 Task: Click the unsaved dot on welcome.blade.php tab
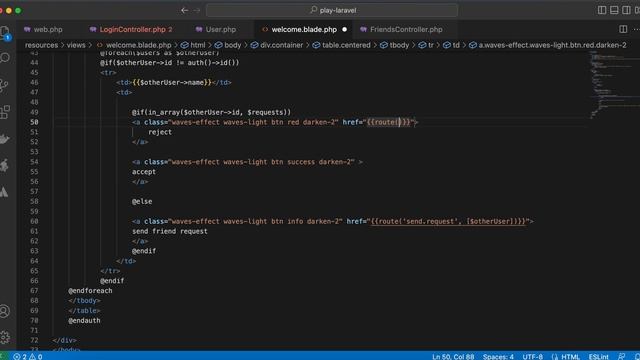344,29
